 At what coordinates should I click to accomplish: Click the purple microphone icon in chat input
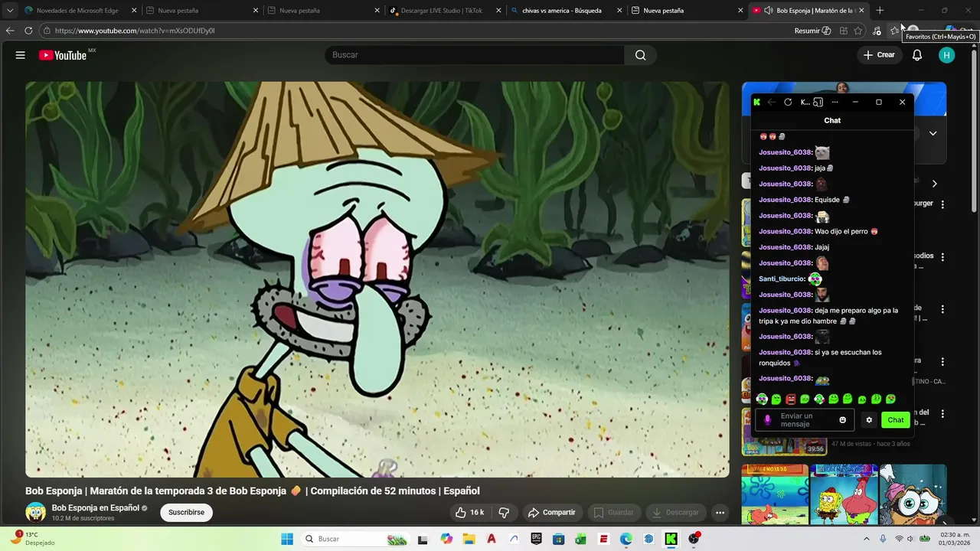(x=768, y=419)
